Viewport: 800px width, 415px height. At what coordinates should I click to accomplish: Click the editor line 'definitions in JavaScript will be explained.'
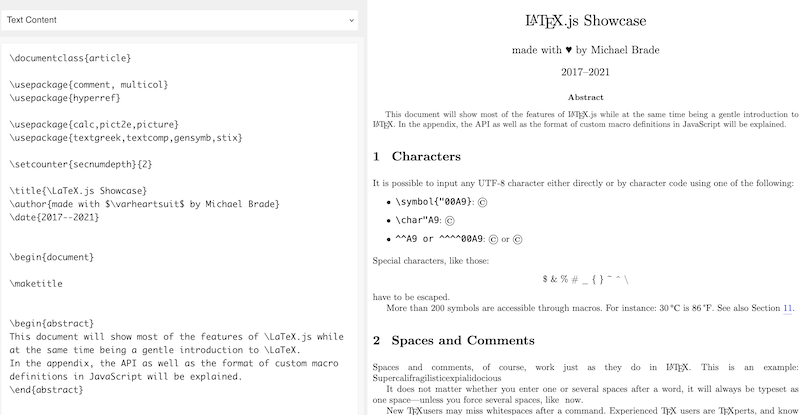tap(126, 377)
